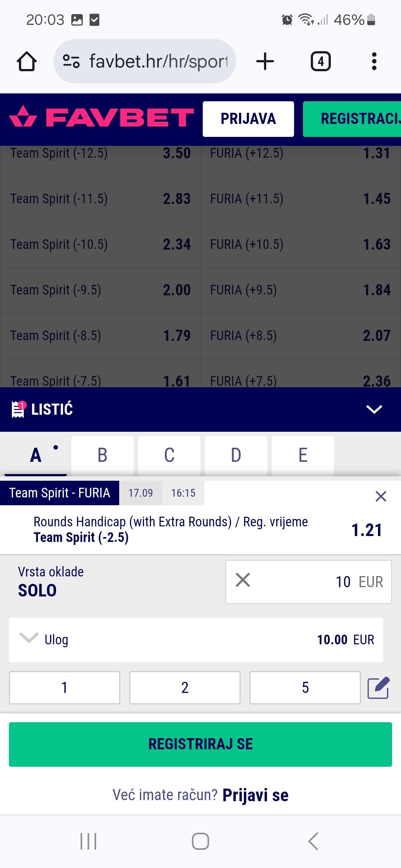Tap the browser home icon
Screen dimensions: 401x868
(27, 61)
